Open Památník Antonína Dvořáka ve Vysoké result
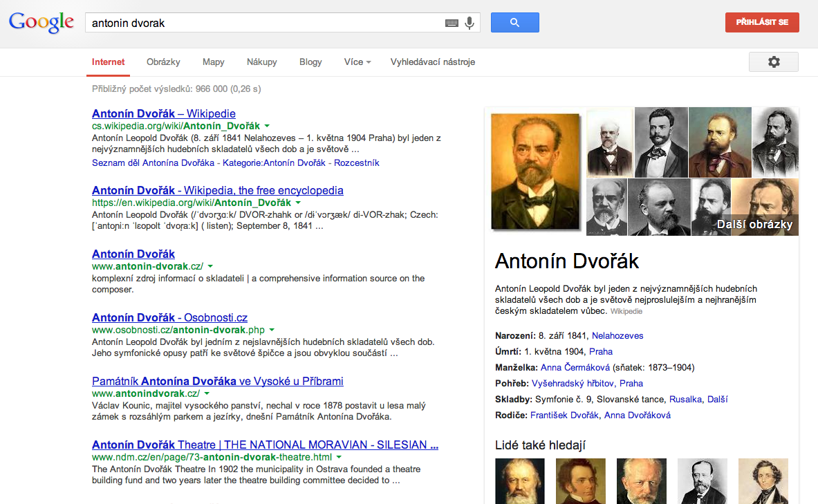Viewport: 818px width, 504px height. (218, 382)
